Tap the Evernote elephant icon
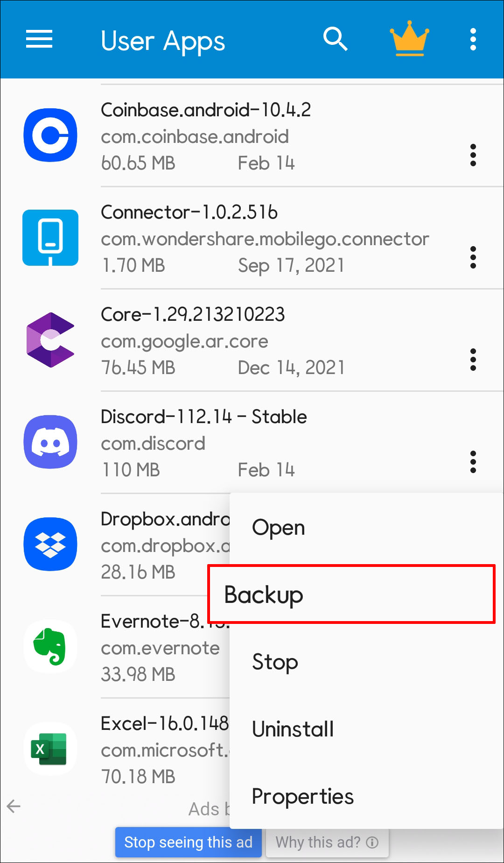 [x=50, y=647]
